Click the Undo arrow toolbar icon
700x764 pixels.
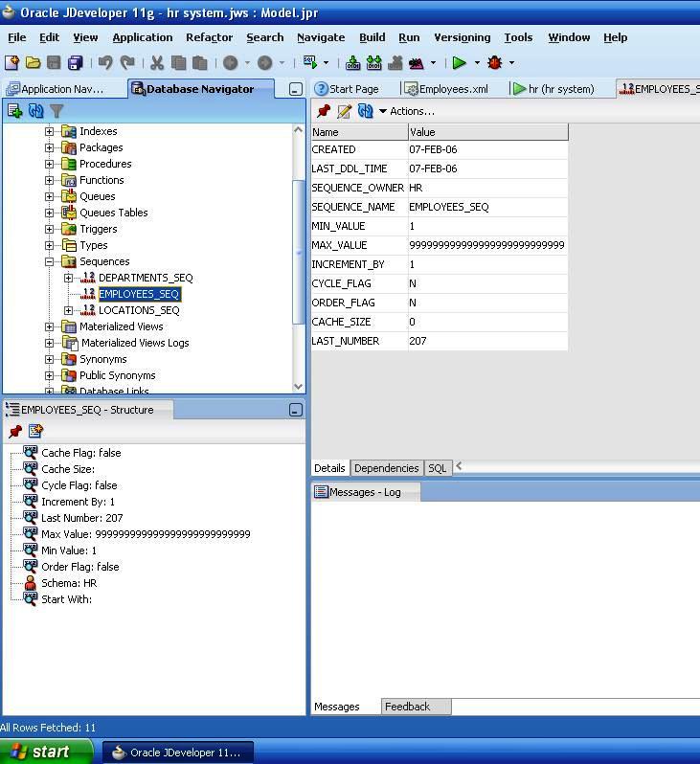(104, 63)
